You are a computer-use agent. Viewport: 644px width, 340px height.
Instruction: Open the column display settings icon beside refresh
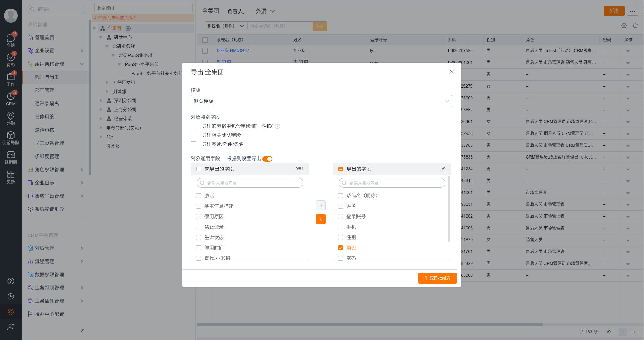(x=623, y=26)
